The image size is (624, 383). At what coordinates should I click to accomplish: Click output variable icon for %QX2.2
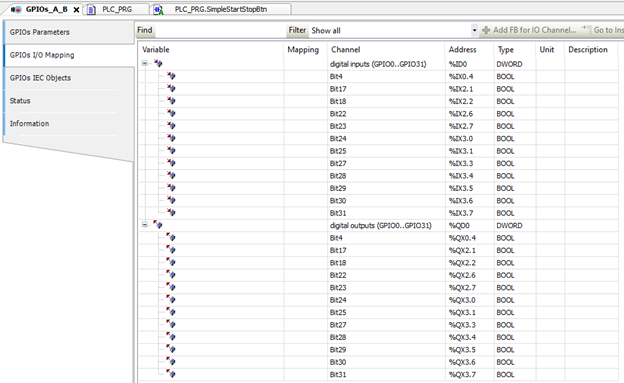(x=171, y=262)
